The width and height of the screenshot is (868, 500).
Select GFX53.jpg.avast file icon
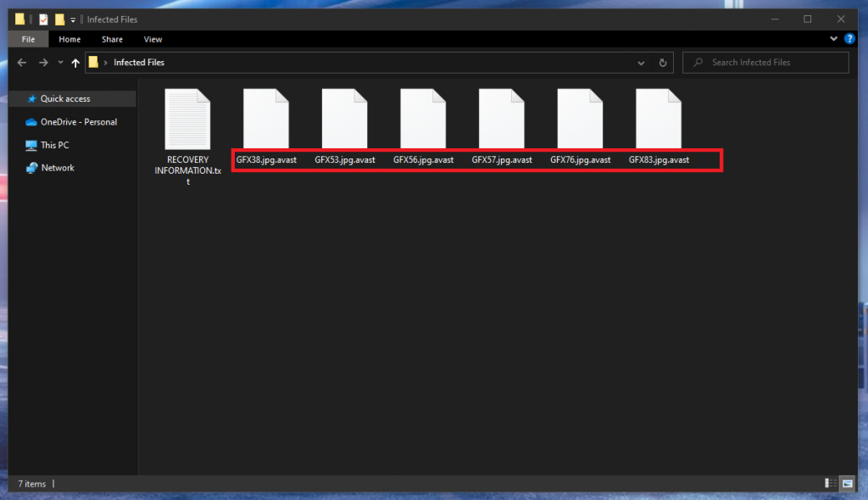pyautogui.click(x=344, y=119)
